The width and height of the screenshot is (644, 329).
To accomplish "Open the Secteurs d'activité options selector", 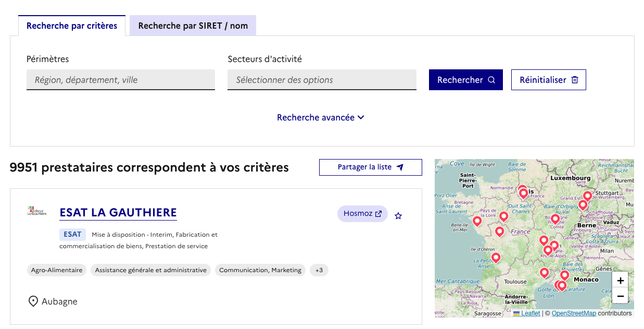I will [x=322, y=80].
